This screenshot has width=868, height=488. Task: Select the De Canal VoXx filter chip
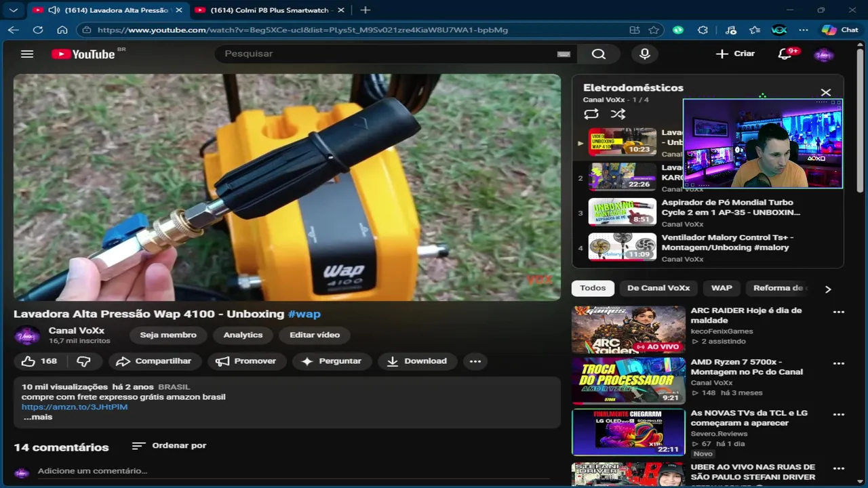(x=658, y=288)
